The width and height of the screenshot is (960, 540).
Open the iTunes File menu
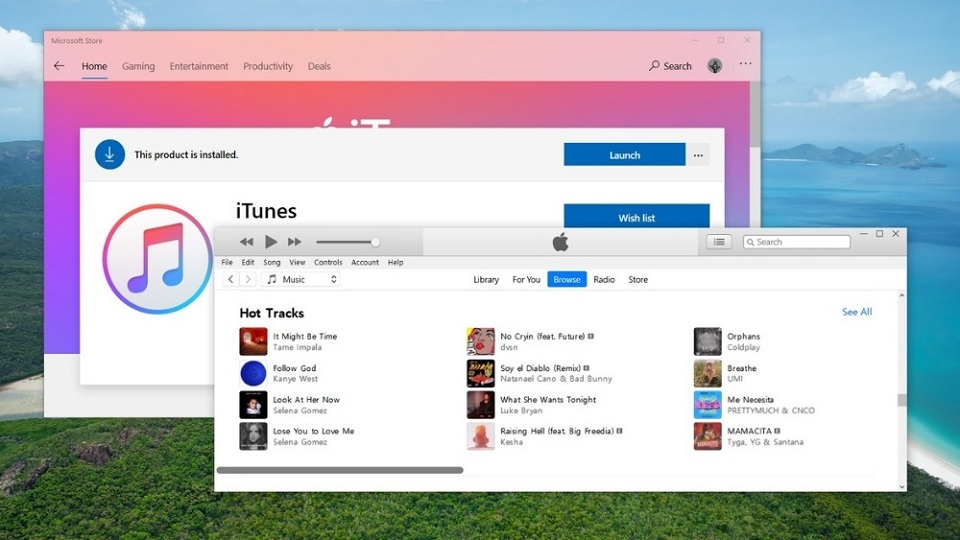coord(227,262)
